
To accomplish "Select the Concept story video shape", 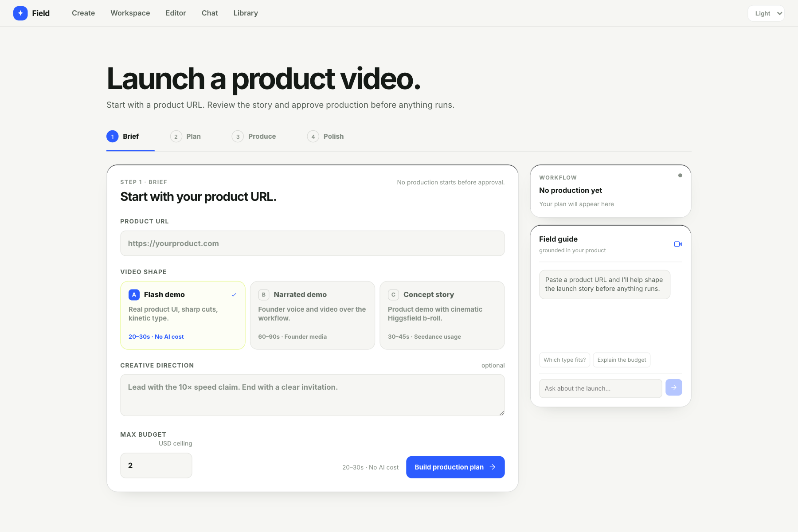I will pos(442,315).
